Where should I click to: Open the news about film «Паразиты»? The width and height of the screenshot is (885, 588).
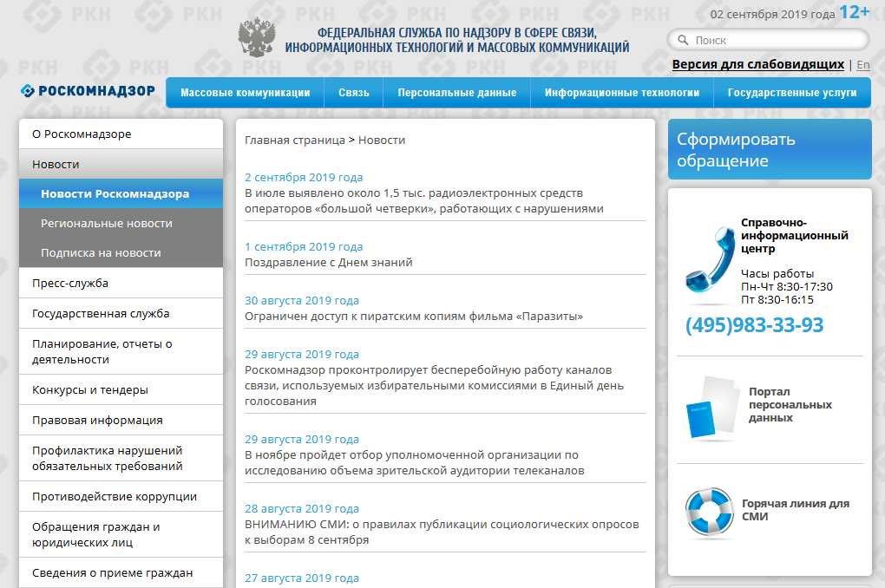[x=414, y=317]
